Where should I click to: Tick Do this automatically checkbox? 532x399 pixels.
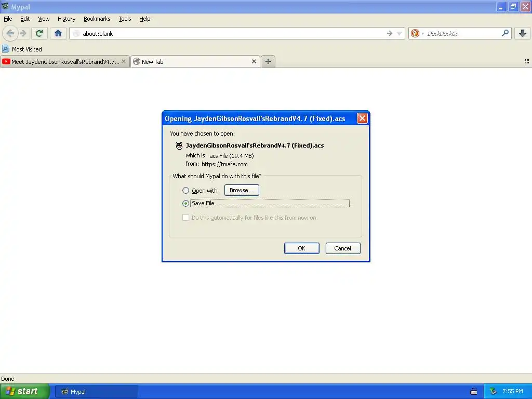185,218
